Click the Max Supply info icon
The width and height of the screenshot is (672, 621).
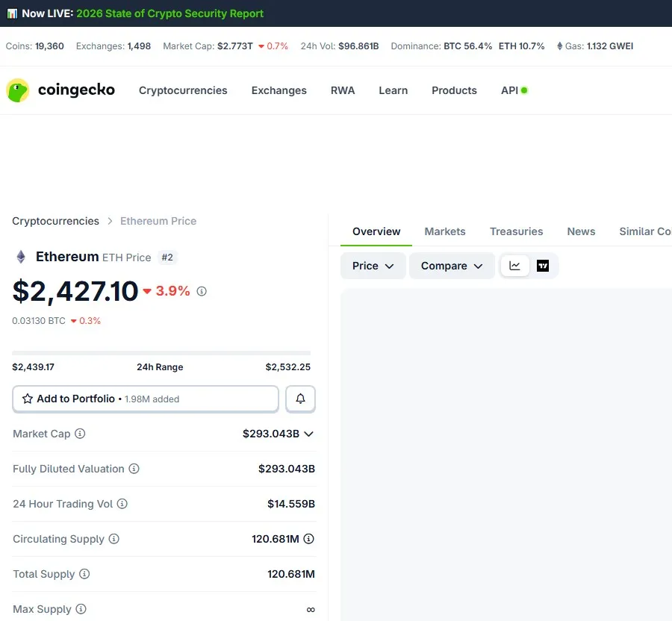[81, 608]
